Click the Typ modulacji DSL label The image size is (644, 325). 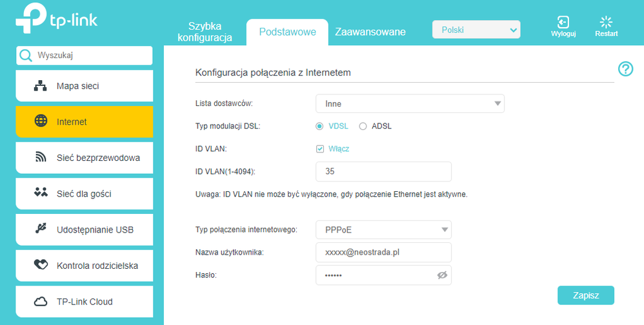228,126
